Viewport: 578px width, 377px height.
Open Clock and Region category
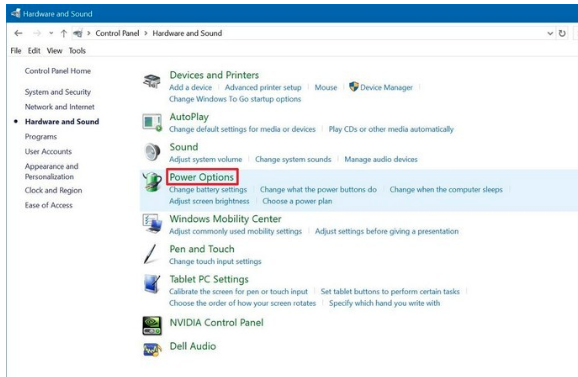click(x=53, y=191)
